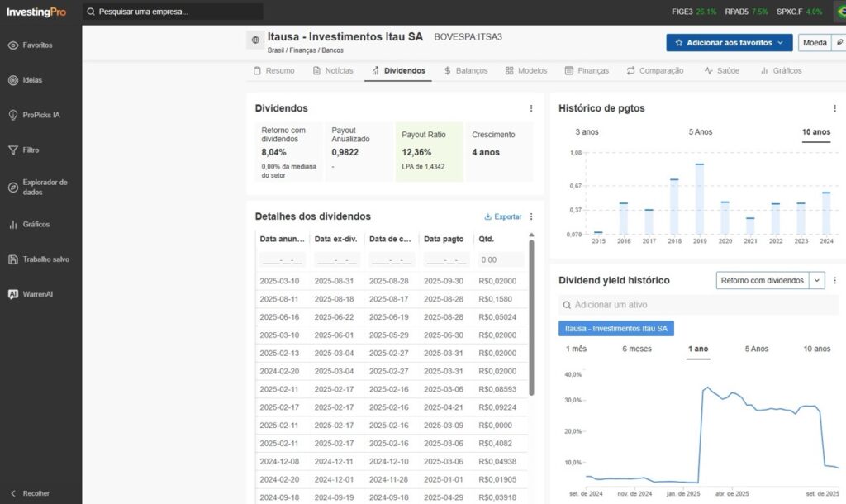Open Trabalho salvo save icon
The height and width of the screenshot is (504, 846).
[x=13, y=259]
